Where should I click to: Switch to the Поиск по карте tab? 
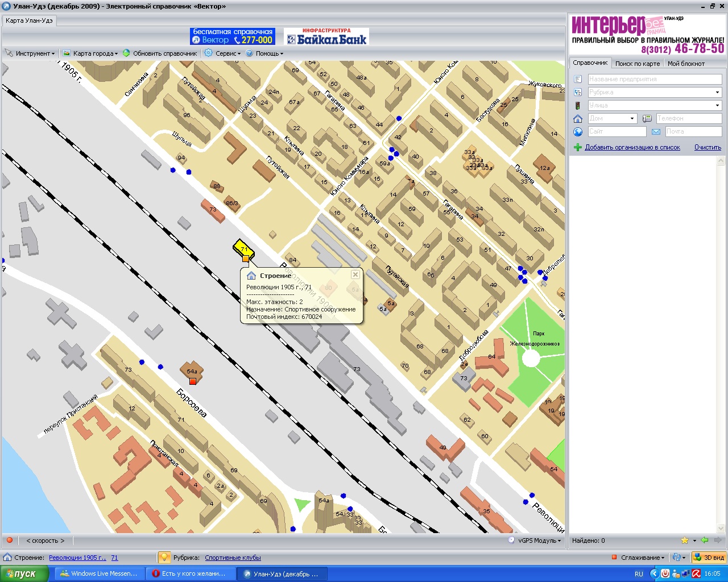[x=637, y=64]
